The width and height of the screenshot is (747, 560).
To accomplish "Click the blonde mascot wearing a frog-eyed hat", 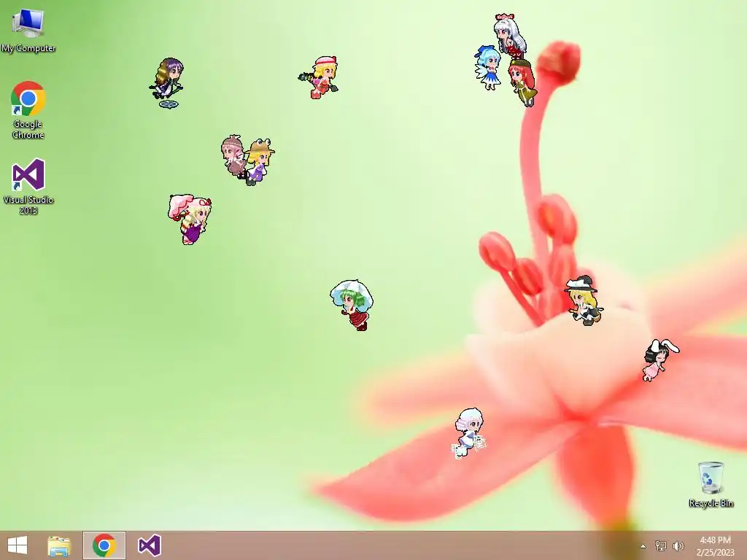I will [x=259, y=161].
